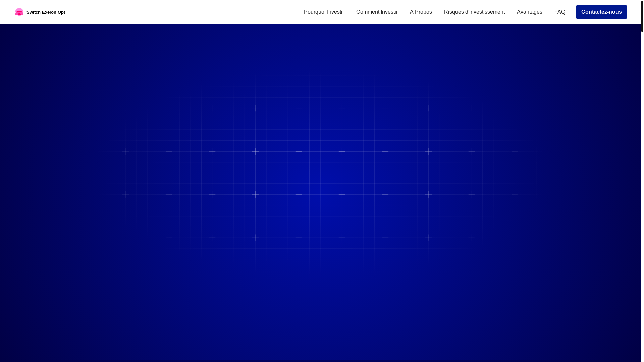Viewport: 644px width, 362px height.
Task: Select the À Propos nav item
Action: (x=421, y=12)
